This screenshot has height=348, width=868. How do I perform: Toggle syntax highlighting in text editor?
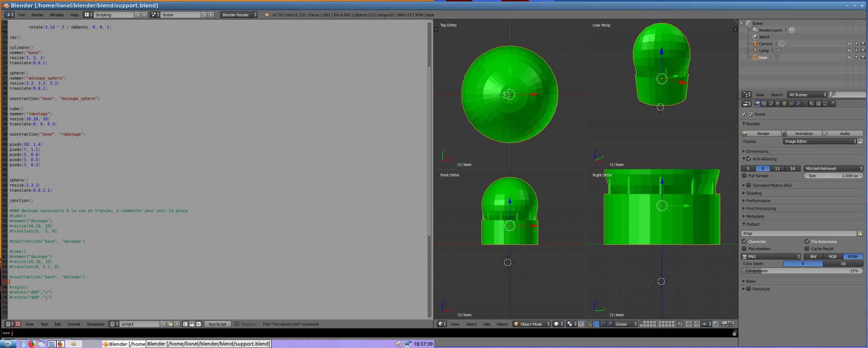(x=198, y=324)
